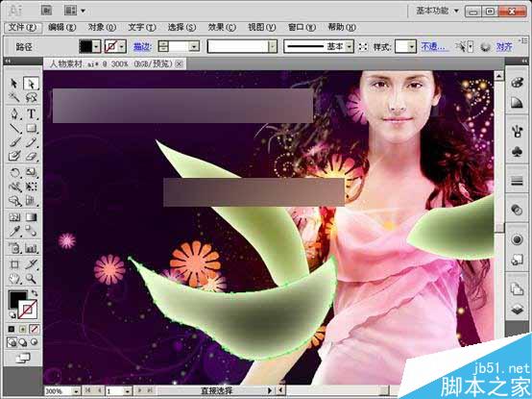This screenshot has height=399, width=532.
Task: Select the Direct Selection tool
Action: [31, 84]
